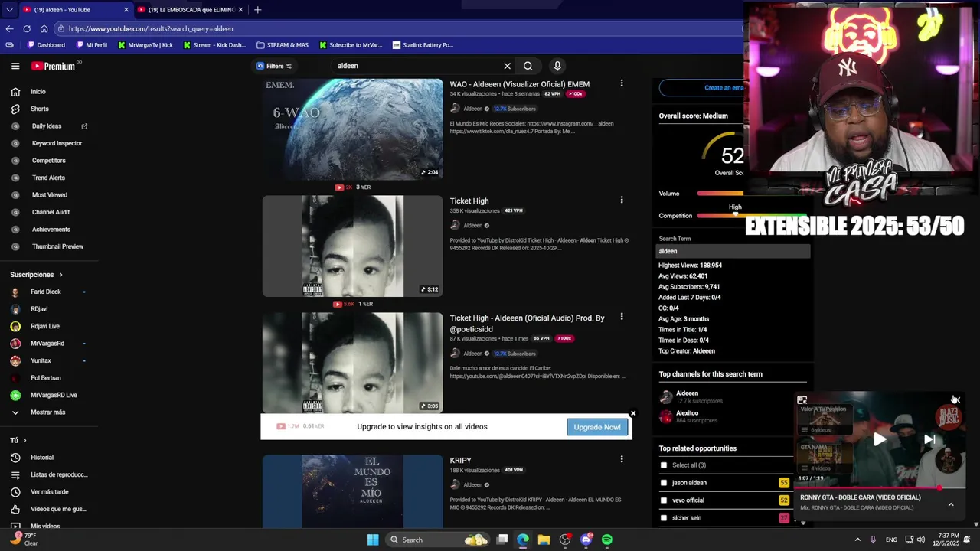Check the jason aldean keyword checkbox

tap(664, 483)
